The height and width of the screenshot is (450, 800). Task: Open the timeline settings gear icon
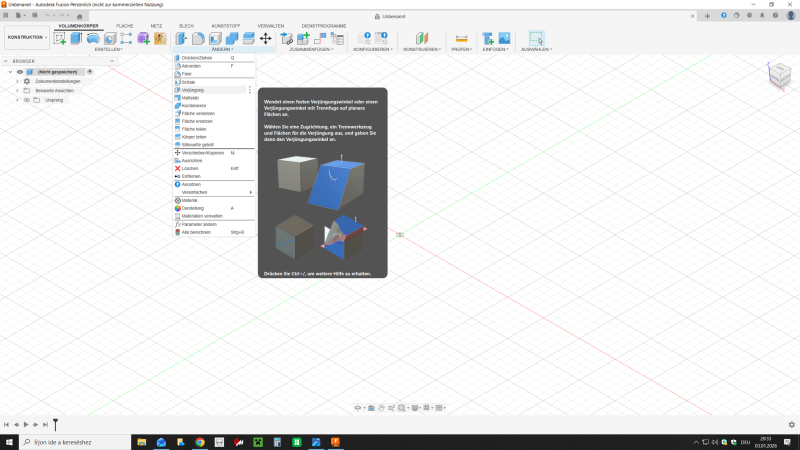pos(792,424)
